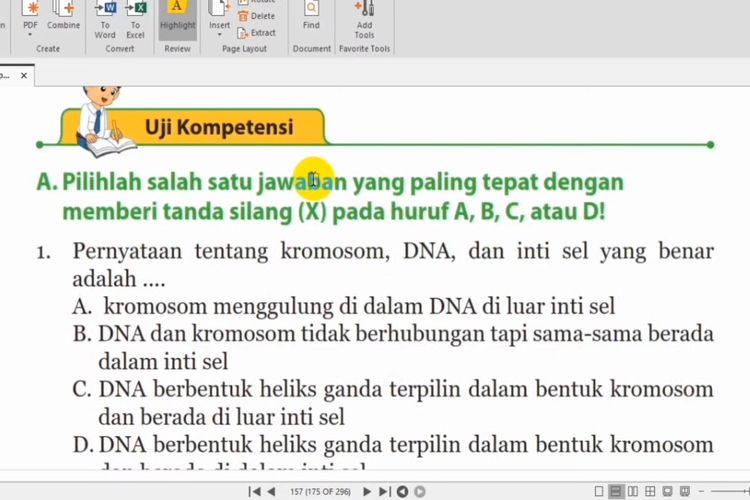750x500 pixels.
Task: Open the Find tool
Action: 311,15
